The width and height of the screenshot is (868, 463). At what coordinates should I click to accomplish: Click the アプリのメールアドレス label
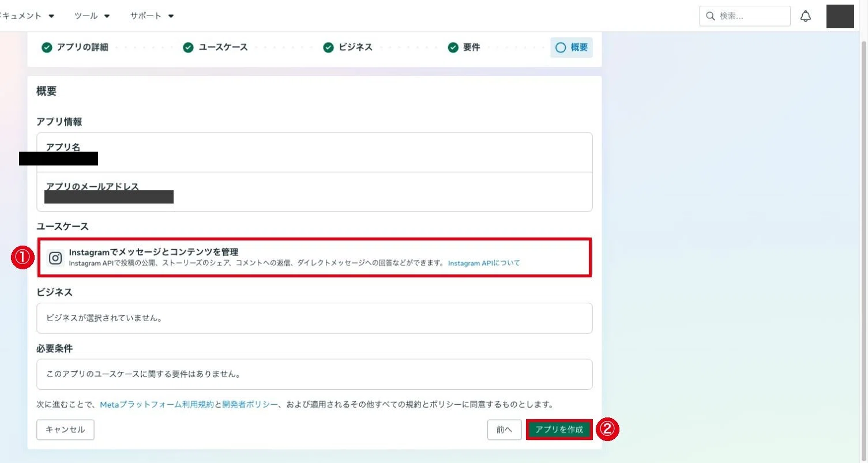(92, 186)
